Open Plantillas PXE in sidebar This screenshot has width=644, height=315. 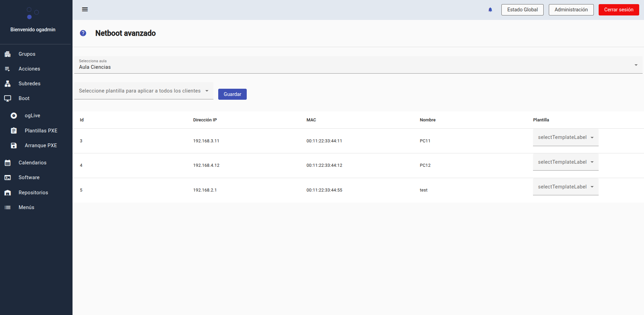tap(41, 131)
